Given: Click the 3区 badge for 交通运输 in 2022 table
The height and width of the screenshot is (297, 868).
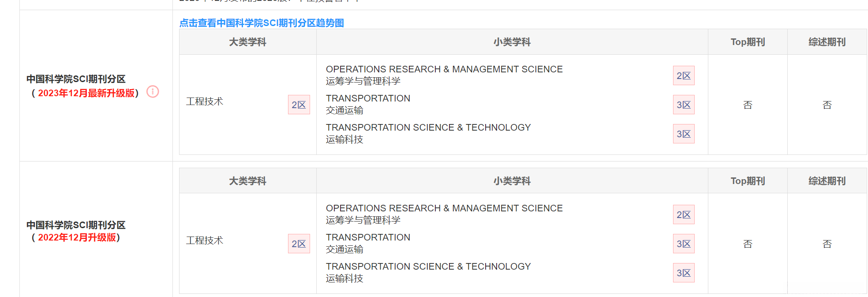Looking at the screenshot, I should click(683, 244).
